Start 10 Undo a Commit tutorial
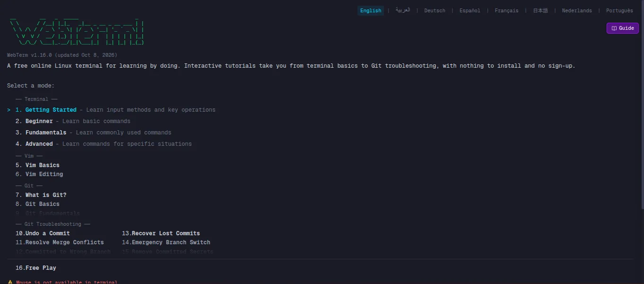The height and width of the screenshot is (284, 644). (x=43, y=233)
